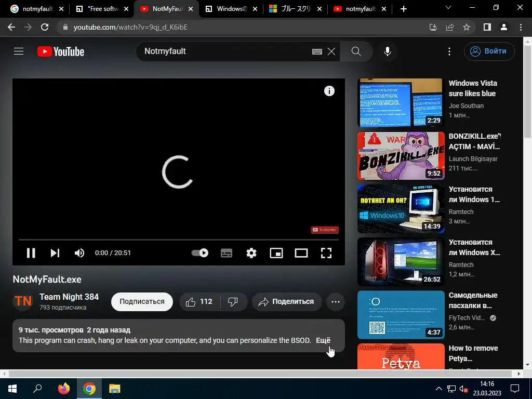The width and height of the screenshot is (532, 399).
Task: Sign in with the Войти button
Action: coord(489,51)
